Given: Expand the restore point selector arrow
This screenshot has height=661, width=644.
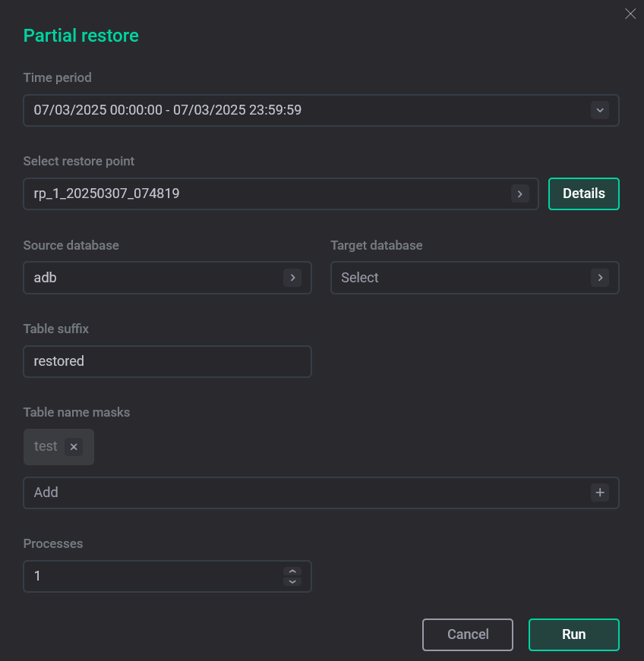Looking at the screenshot, I should (x=520, y=194).
